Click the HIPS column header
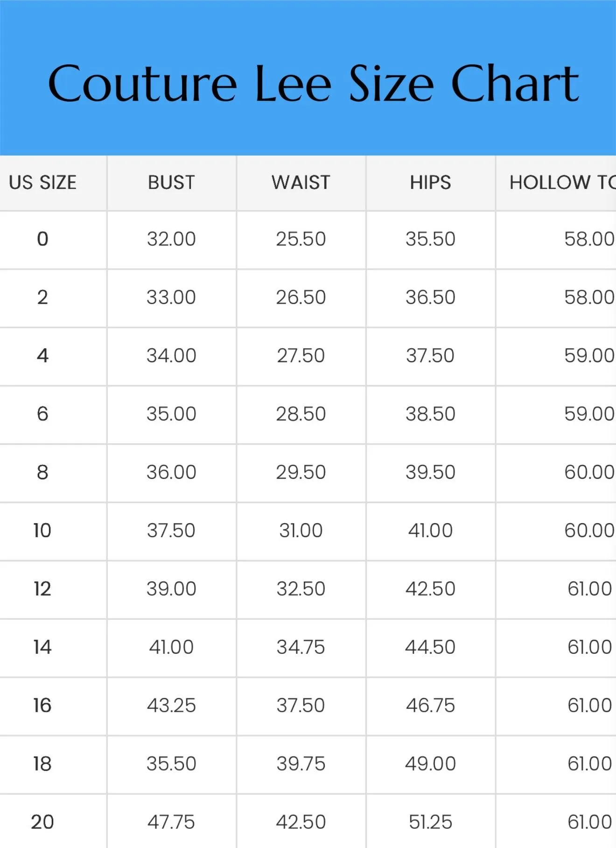Viewport: 616px width, 848px height. (430, 182)
